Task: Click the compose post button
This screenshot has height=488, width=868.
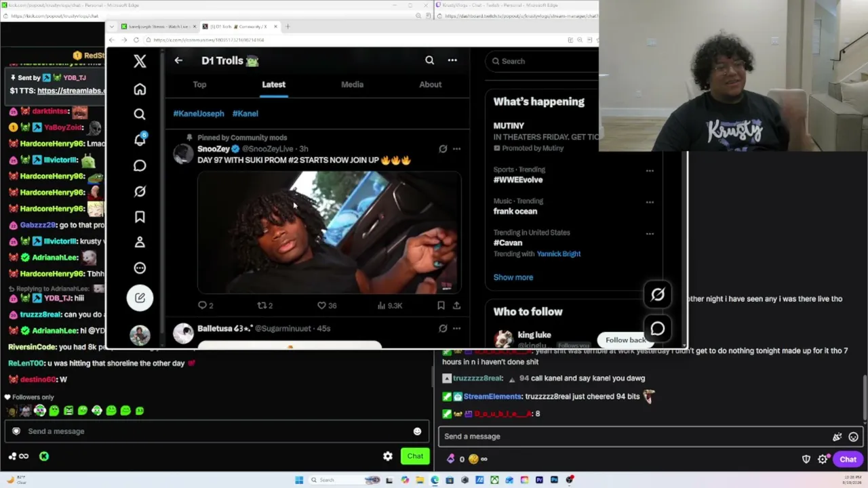Action: pyautogui.click(x=140, y=298)
